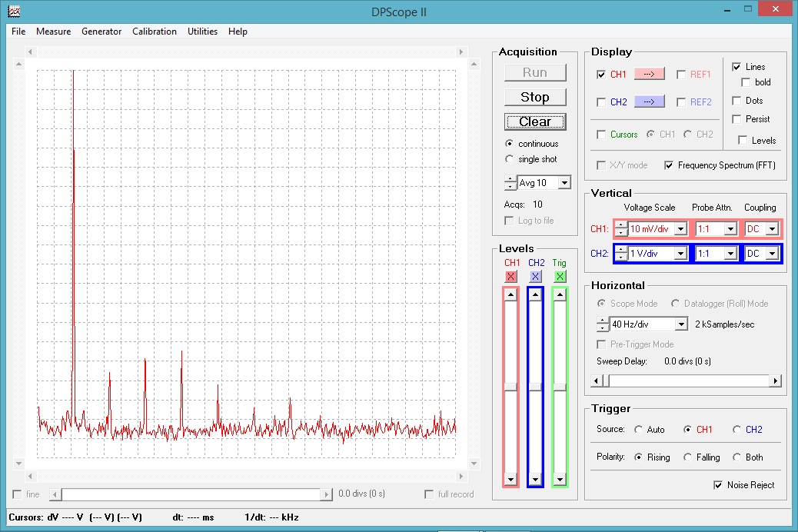The height and width of the screenshot is (532, 798).
Task: Select single shot acquisition mode
Action: pos(509,159)
